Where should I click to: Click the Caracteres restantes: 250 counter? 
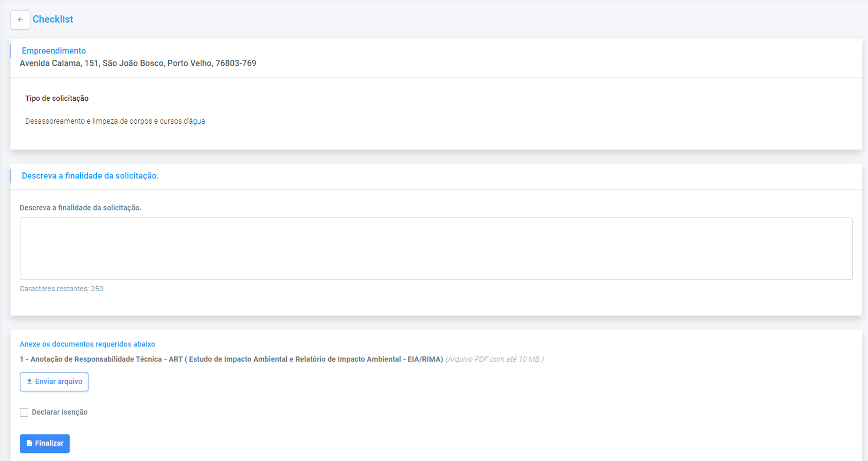(x=62, y=289)
